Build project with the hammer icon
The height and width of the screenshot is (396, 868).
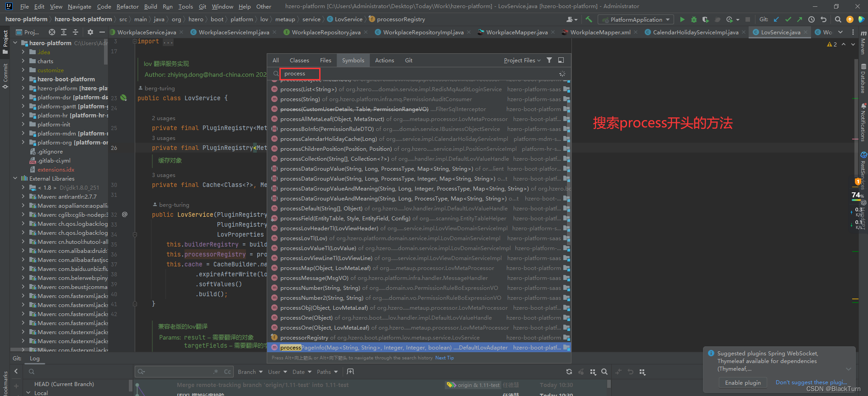point(589,19)
